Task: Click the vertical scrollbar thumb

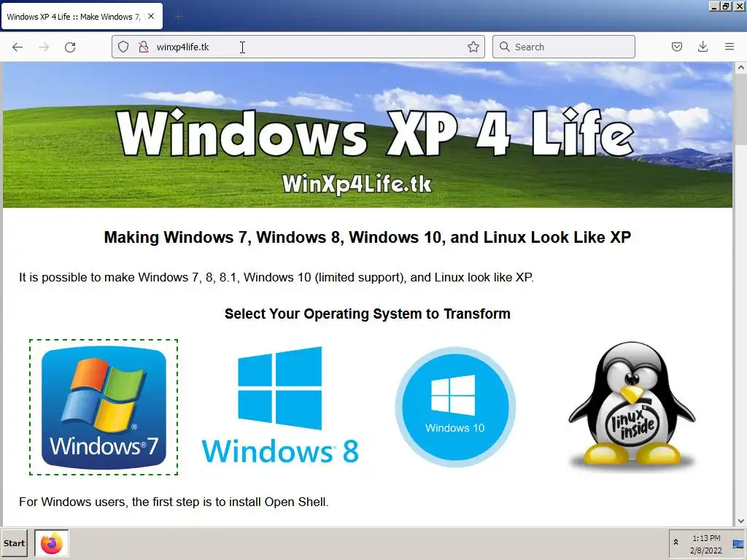Action: pos(741,109)
